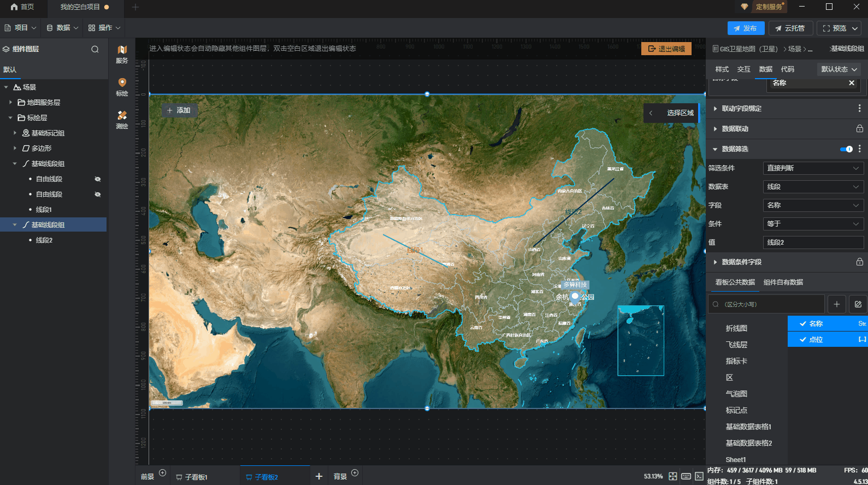Expand the 地图服务层 tree folder
Image resolution: width=868 pixels, height=485 pixels.
point(10,103)
